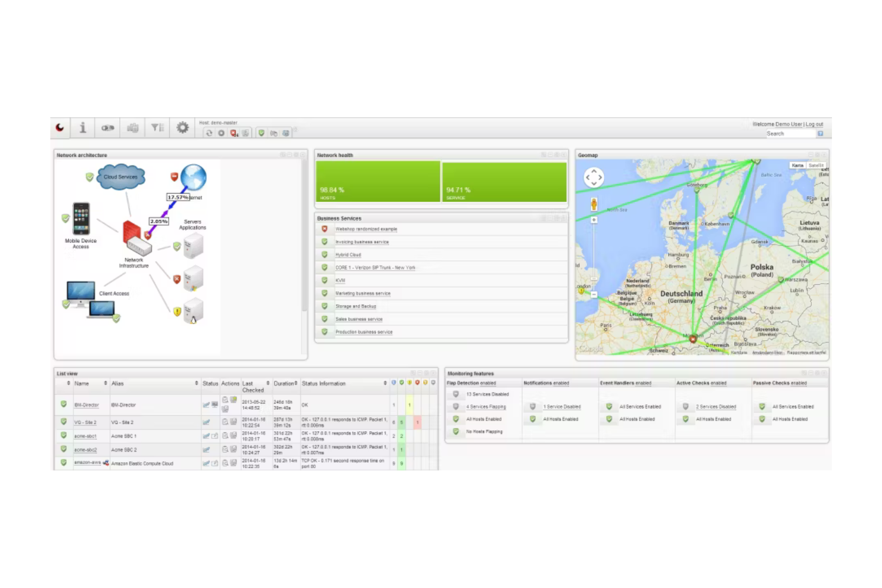Click the Log out link
This screenshot has width=882, height=588.
(x=815, y=125)
